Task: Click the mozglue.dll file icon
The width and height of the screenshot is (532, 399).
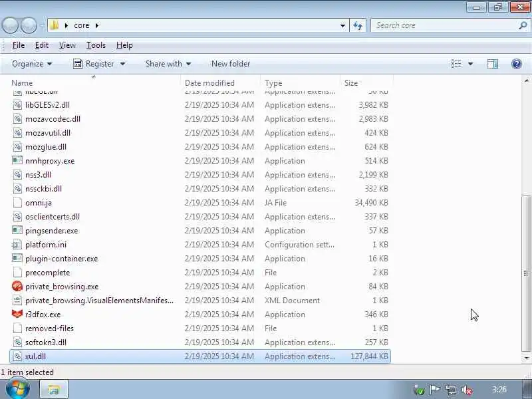Action: [x=17, y=146]
